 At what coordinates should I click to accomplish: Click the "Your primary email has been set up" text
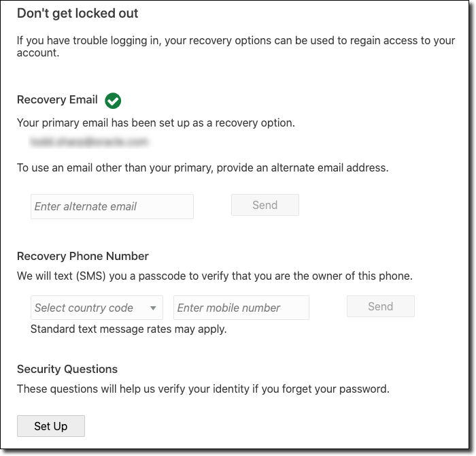(156, 123)
